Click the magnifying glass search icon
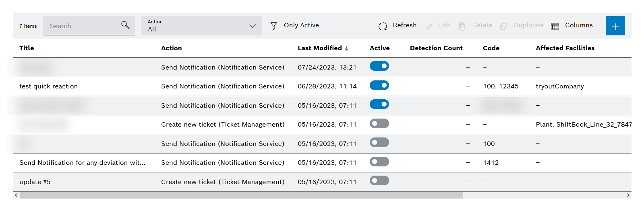 pyautogui.click(x=125, y=25)
